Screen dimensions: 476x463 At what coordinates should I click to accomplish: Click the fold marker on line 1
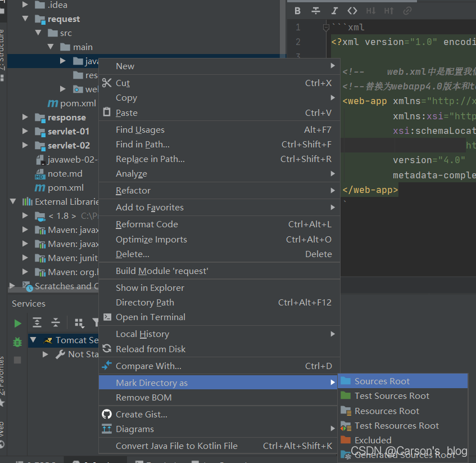[x=326, y=28]
